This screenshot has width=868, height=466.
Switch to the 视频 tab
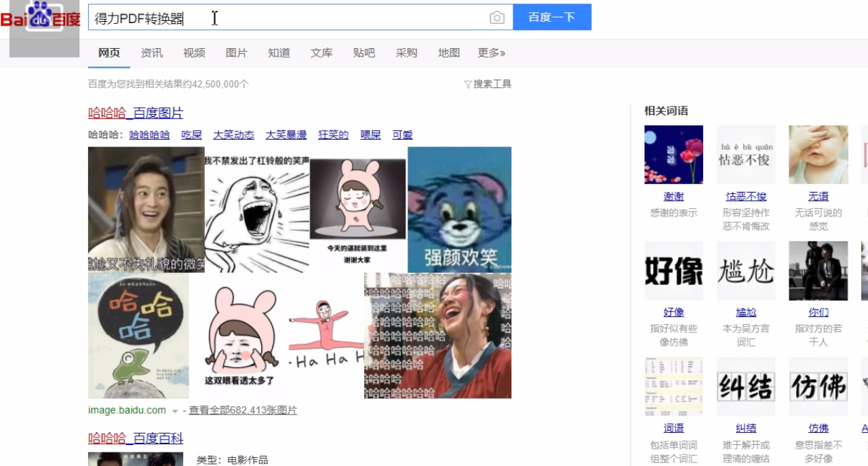[x=194, y=53]
